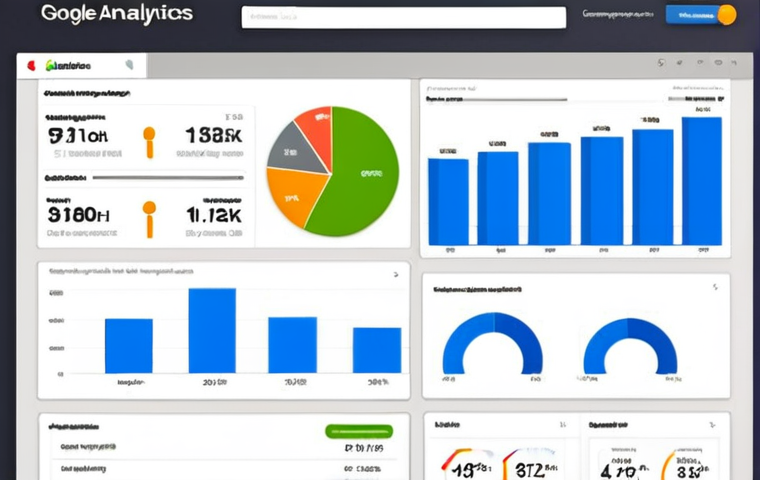This screenshot has width=760, height=480.
Task: Click the red slice of the pie chart
Action: pos(316,133)
